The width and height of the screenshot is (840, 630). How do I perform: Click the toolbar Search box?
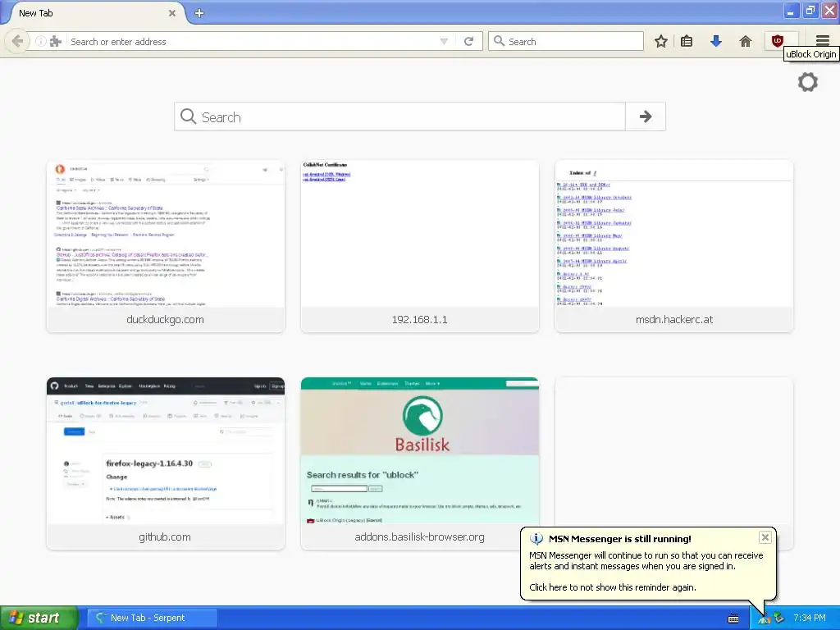(x=566, y=41)
